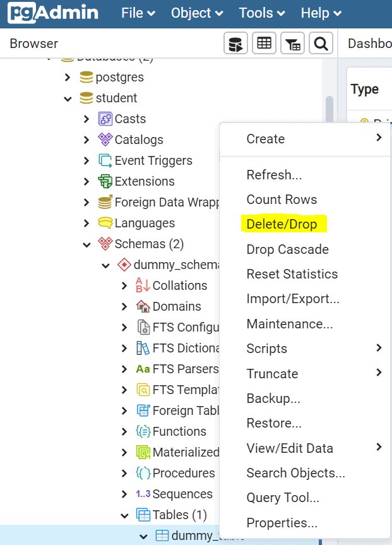The image size is (392, 545).
Task: Click the Sequences node icon
Action: (143, 494)
